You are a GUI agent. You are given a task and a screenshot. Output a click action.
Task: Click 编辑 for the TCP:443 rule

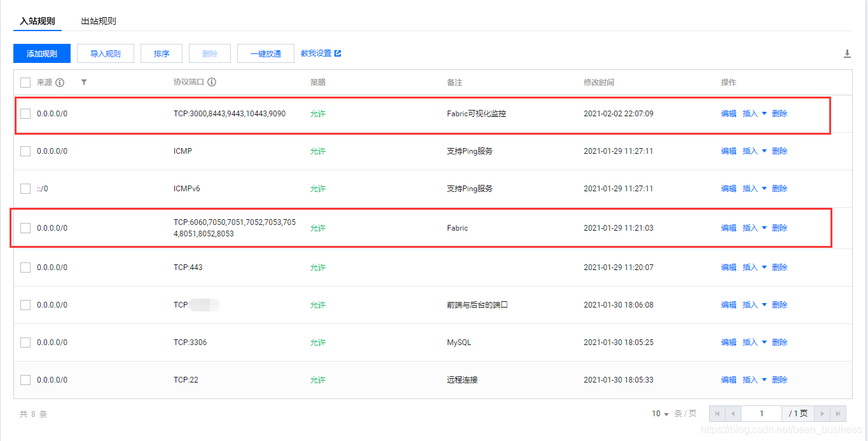click(x=729, y=268)
